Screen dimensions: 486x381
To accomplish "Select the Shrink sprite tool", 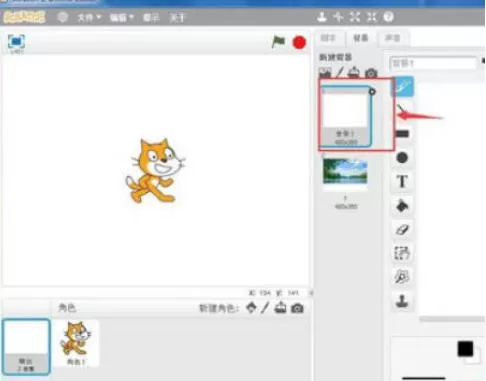I will [371, 17].
